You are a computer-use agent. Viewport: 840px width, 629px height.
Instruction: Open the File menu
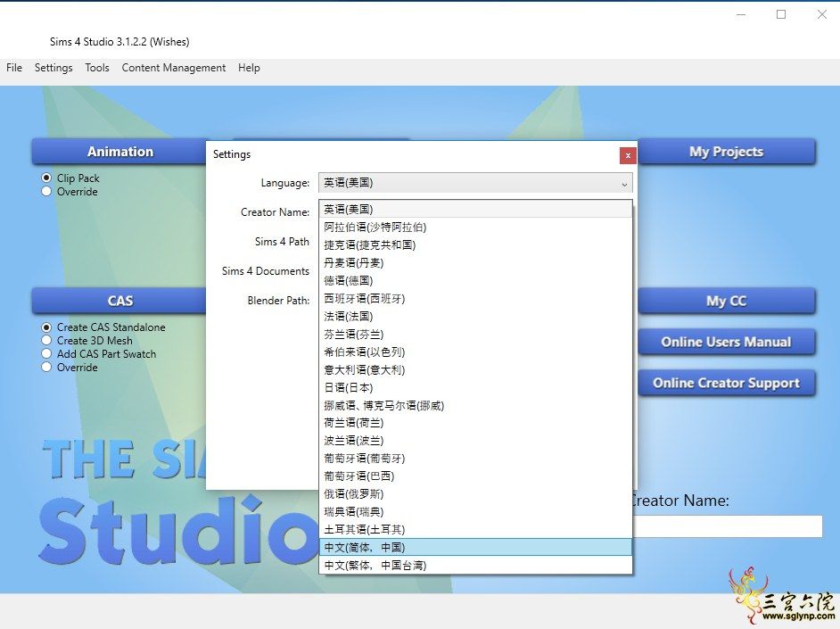pyautogui.click(x=14, y=68)
